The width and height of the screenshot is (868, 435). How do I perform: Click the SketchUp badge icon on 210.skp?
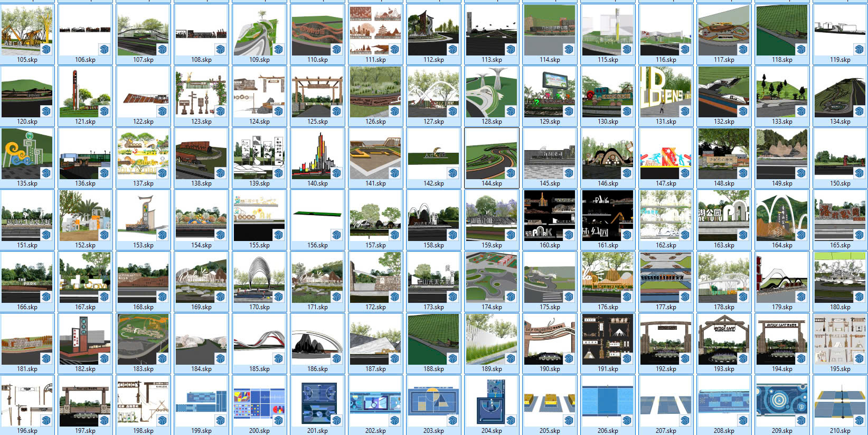859,421
